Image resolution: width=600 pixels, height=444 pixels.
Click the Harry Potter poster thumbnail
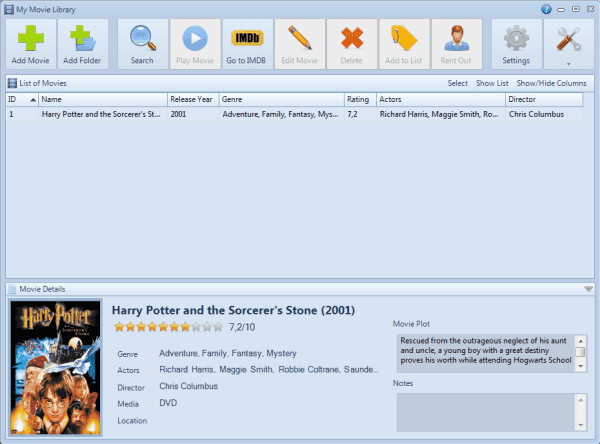pyautogui.click(x=55, y=368)
